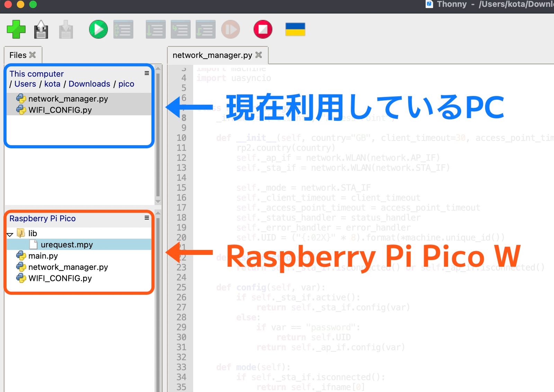Image resolution: width=554 pixels, height=392 pixels.
Task: Open the hamburger menu for This computer panel
Action: pos(146,73)
